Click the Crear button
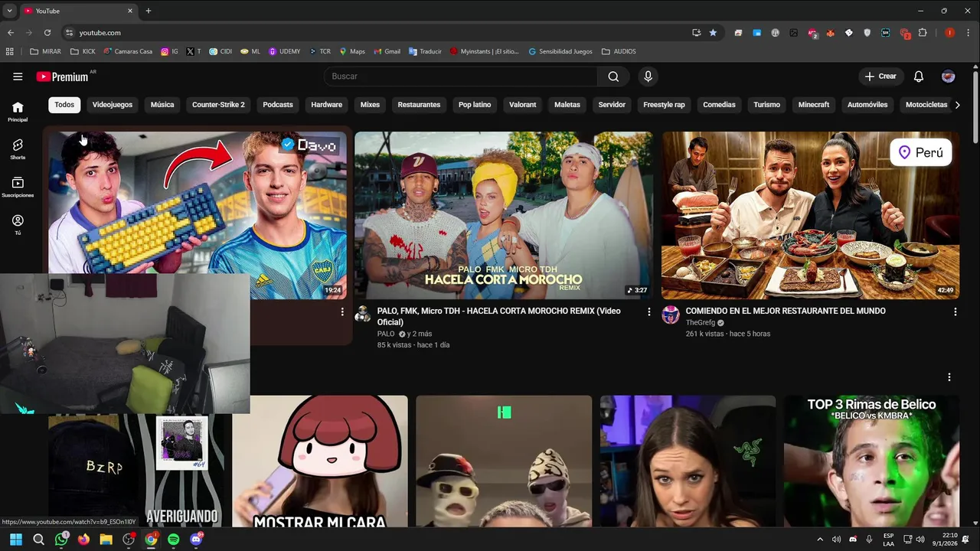Image resolution: width=980 pixels, height=551 pixels. click(x=880, y=77)
